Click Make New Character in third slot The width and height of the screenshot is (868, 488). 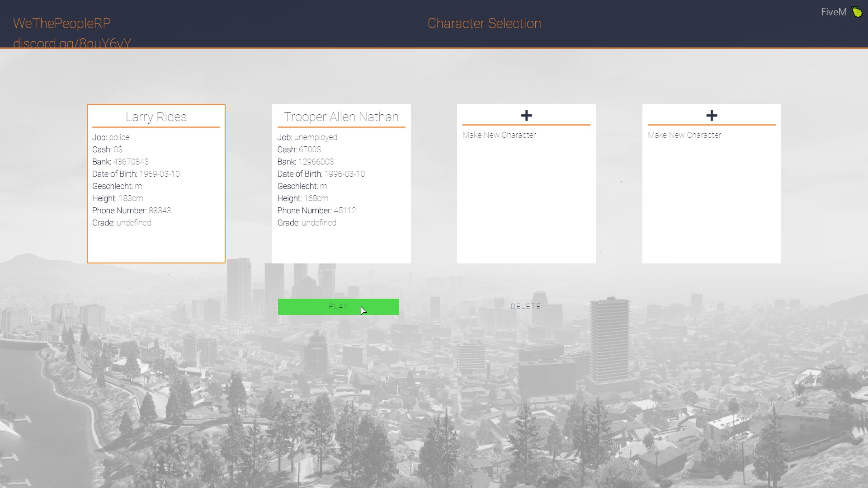pos(499,135)
